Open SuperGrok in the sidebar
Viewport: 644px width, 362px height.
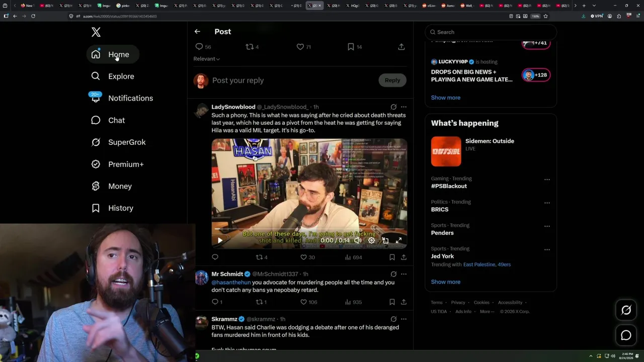(119, 142)
